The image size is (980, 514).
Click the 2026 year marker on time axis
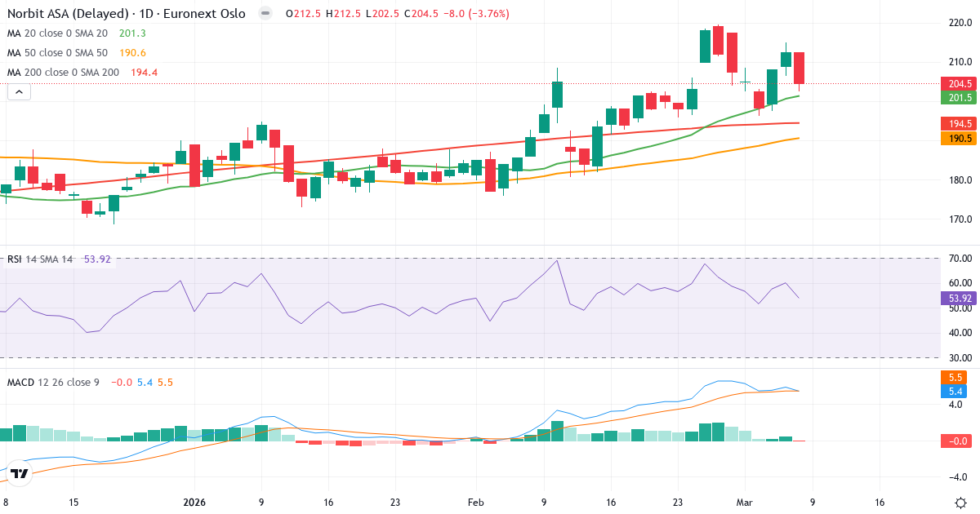click(x=194, y=503)
